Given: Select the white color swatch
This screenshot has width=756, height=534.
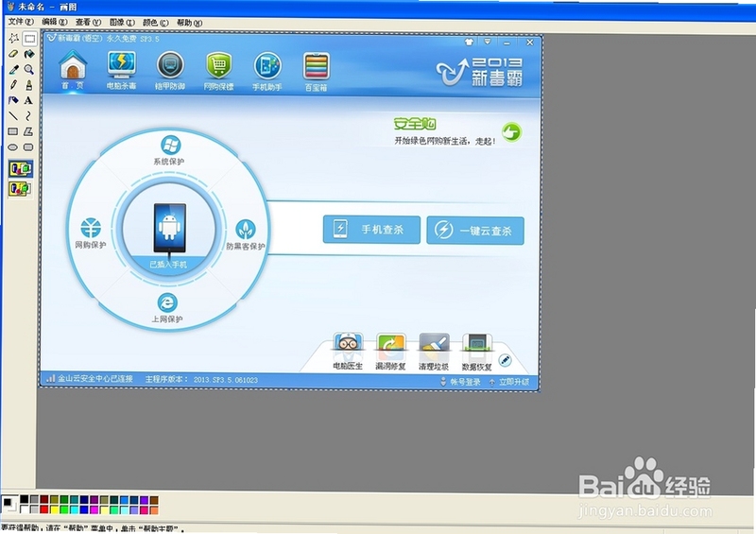Looking at the screenshot, I should point(25,509).
